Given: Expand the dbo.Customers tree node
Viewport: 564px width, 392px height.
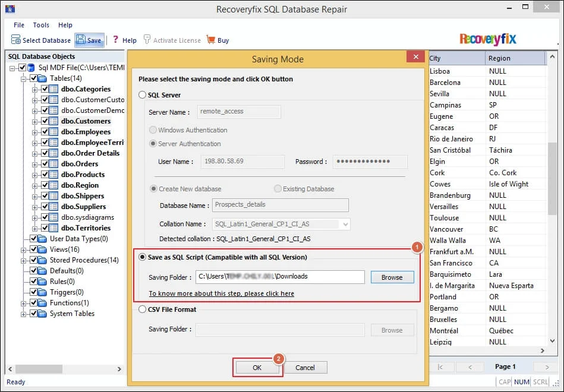Looking at the screenshot, I should pos(35,122).
